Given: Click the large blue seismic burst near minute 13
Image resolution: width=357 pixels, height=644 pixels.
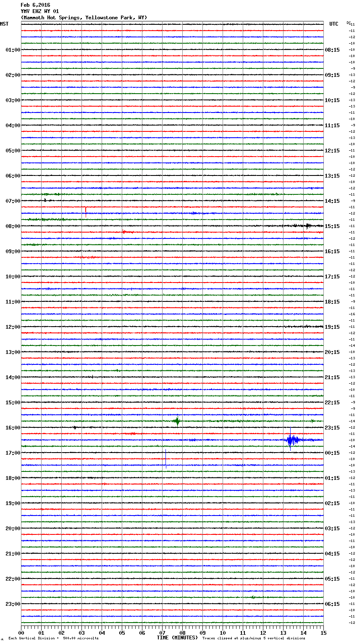Looking at the screenshot, I should [x=291, y=440].
